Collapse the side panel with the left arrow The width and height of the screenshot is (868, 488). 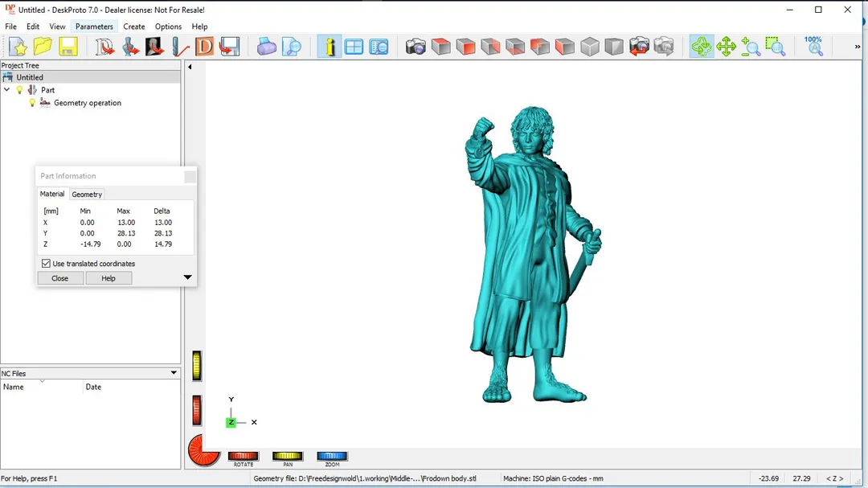[190, 67]
